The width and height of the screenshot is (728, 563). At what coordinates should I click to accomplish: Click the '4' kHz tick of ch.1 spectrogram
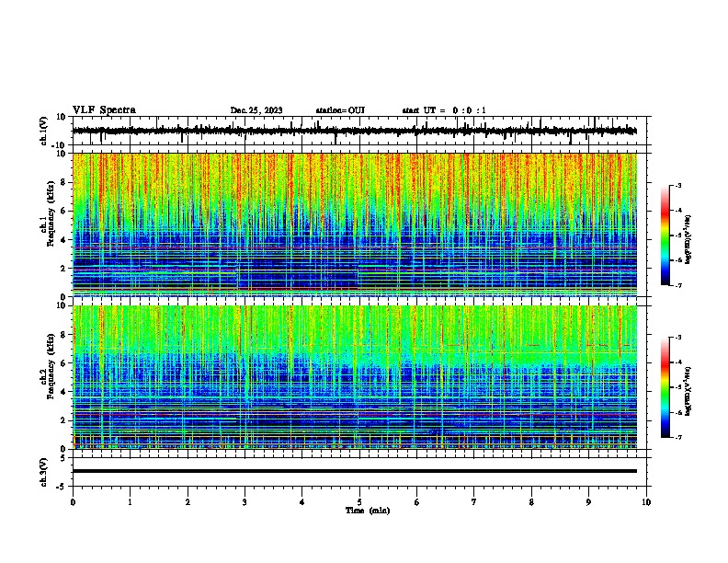pyautogui.click(x=63, y=240)
